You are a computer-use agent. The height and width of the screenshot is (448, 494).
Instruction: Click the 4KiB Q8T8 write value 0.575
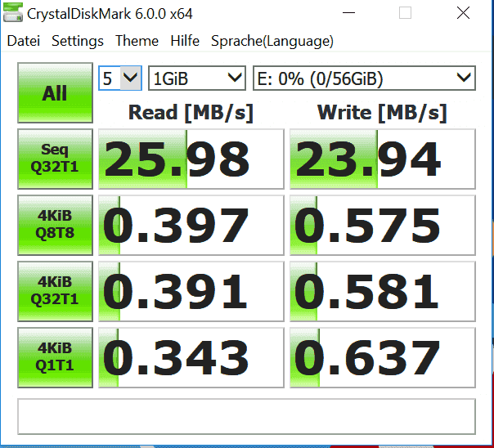(x=383, y=225)
